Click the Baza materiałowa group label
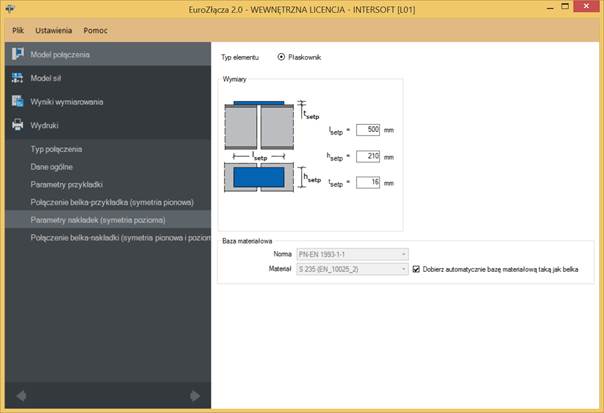The height and width of the screenshot is (413, 604). click(247, 241)
